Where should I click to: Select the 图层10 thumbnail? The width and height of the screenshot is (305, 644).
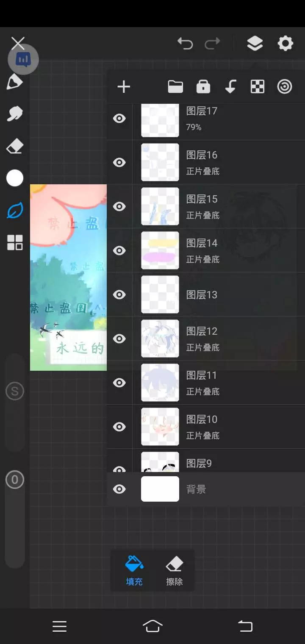(x=160, y=427)
